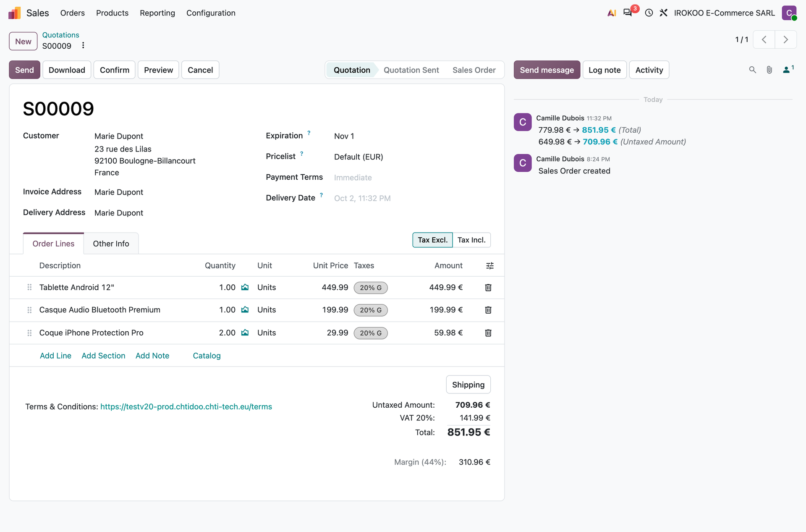This screenshot has height=532, width=806.
Task: Open the debug tools wrench icon
Action: click(664, 13)
